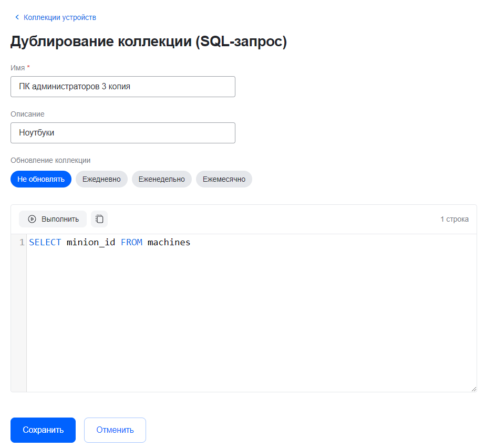The image size is (485, 448).
Task: Choose the Ежедневно update schedule
Action: pos(101,179)
